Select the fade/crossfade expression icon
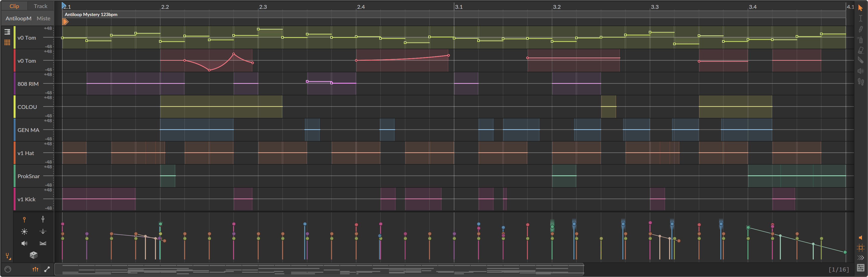868x277 pixels. tap(43, 243)
